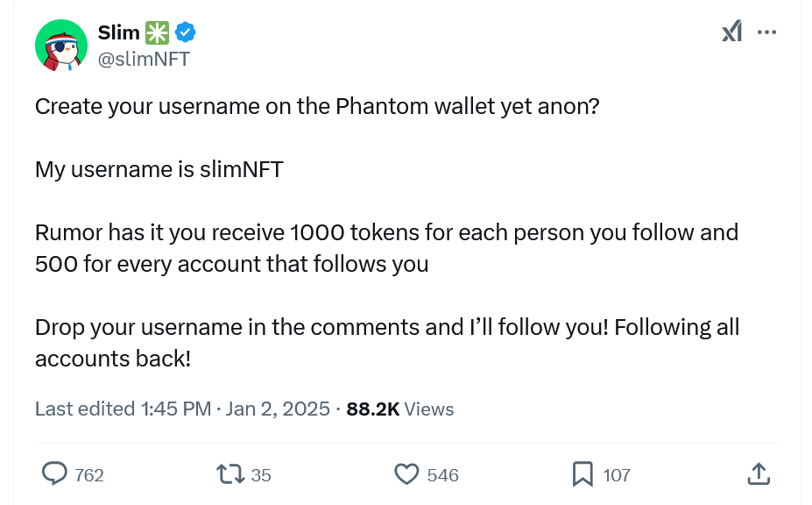Click the Grok icon on the post

point(731,32)
